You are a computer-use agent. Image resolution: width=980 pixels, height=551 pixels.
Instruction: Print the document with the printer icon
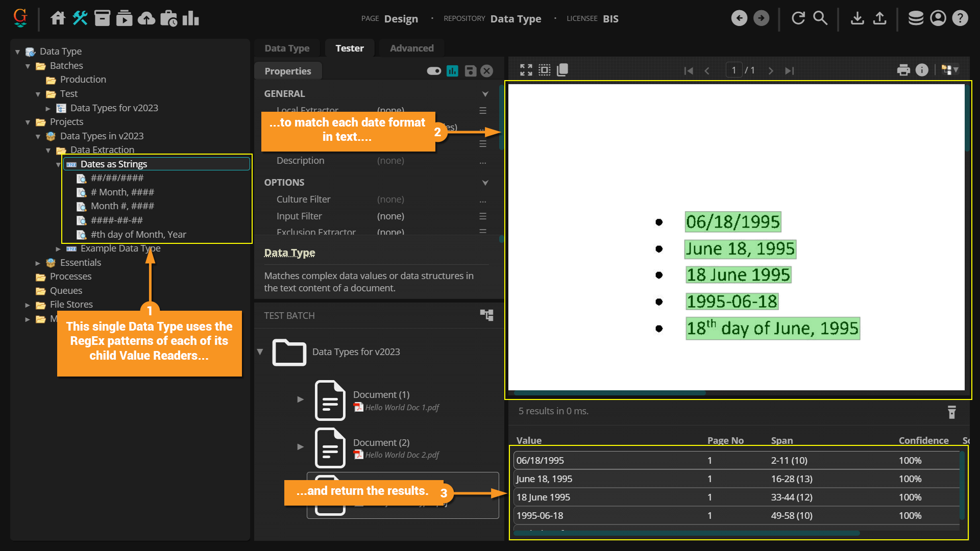[903, 70]
